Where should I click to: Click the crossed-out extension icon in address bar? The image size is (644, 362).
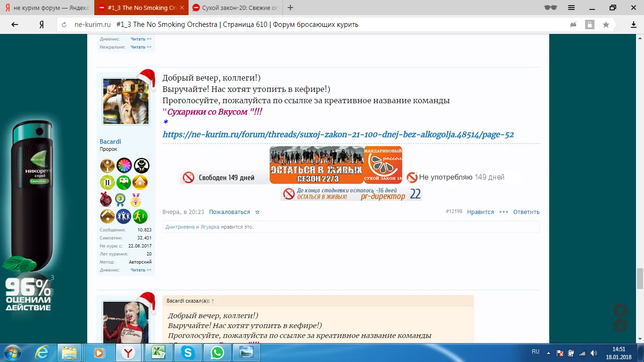click(x=574, y=25)
